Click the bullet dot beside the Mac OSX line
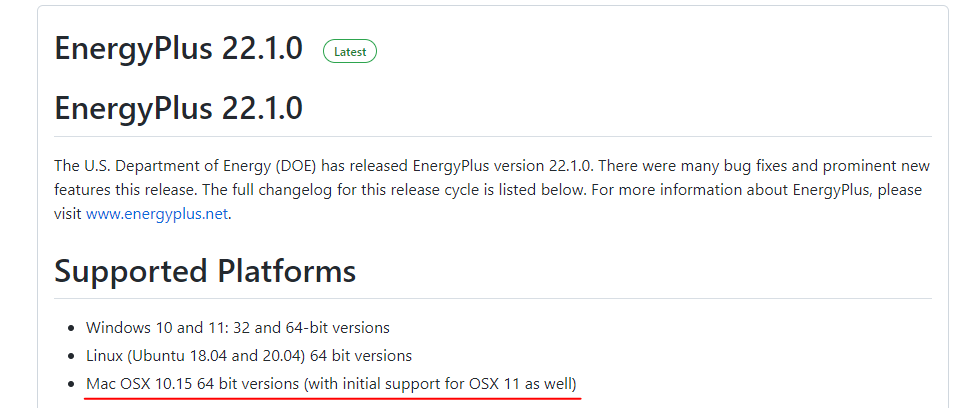 point(72,384)
